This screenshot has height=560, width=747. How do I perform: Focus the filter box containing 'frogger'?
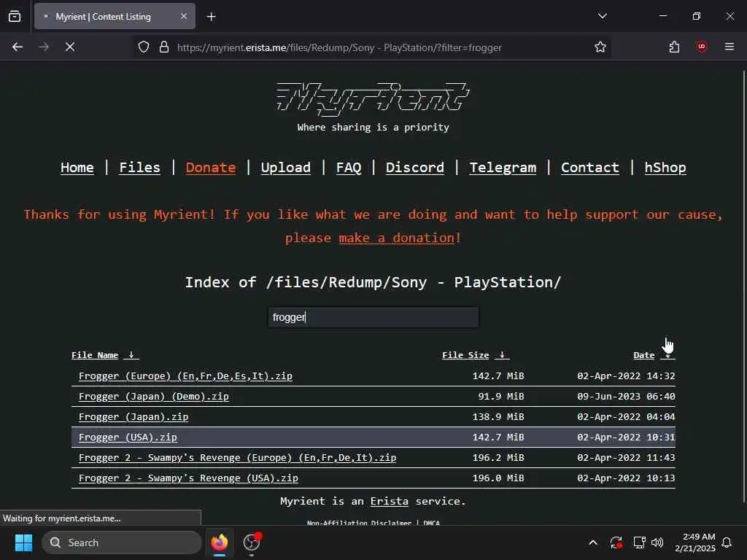373,317
